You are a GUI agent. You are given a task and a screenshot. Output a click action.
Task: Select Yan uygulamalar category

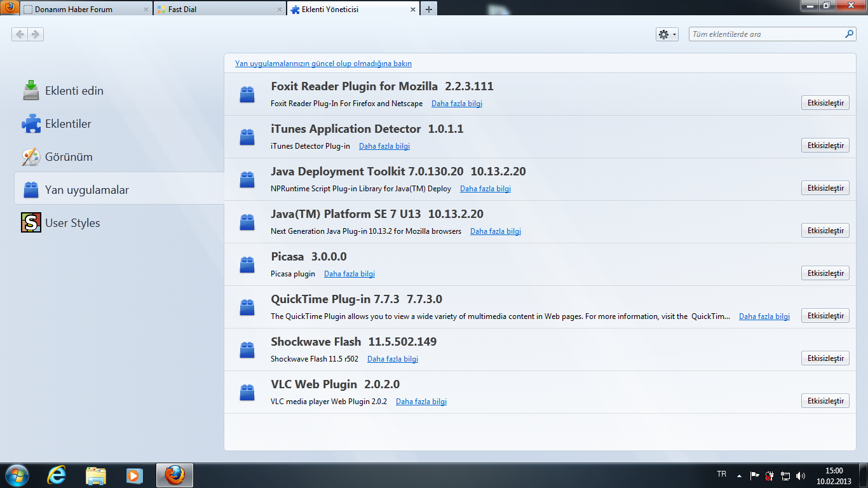(x=119, y=189)
